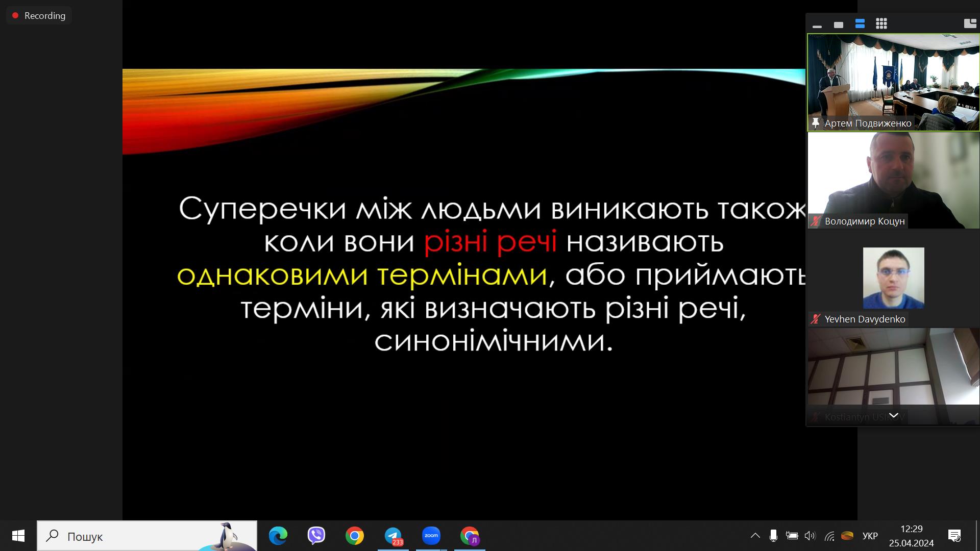Click muted mic icon for Володимир Коцун

[x=816, y=221]
